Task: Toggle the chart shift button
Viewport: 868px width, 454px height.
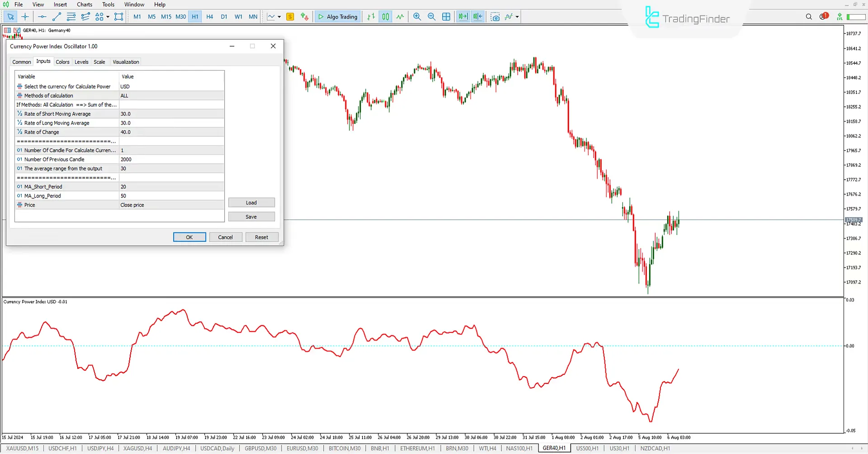Action: click(477, 17)
